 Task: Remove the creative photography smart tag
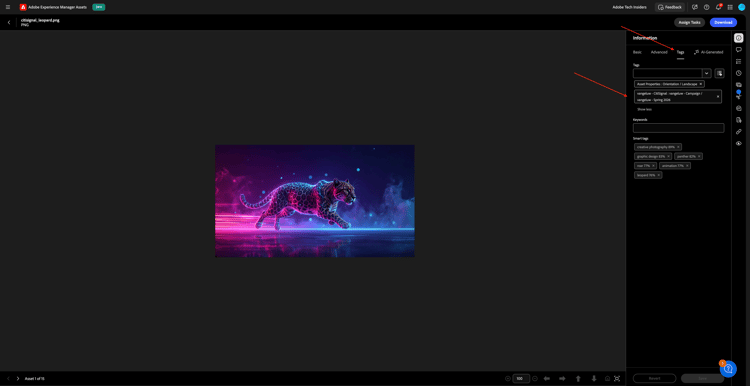678,147
